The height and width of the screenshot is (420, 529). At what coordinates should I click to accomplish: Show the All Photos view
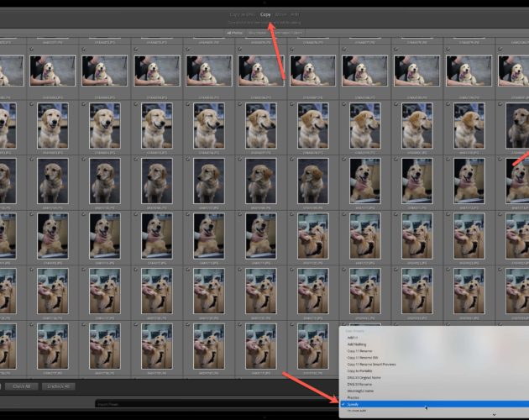pyautogui.click(x=234, y=33)
